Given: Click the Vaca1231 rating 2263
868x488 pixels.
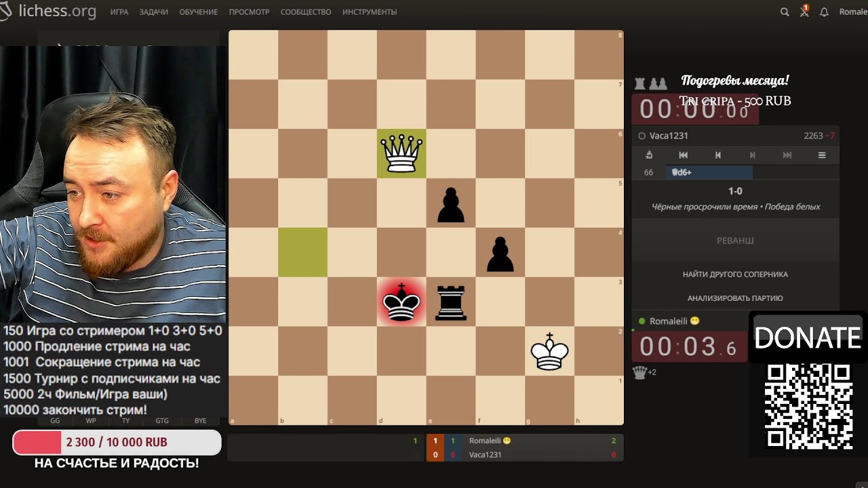Looking at the screenshot, I should point(813,136).
